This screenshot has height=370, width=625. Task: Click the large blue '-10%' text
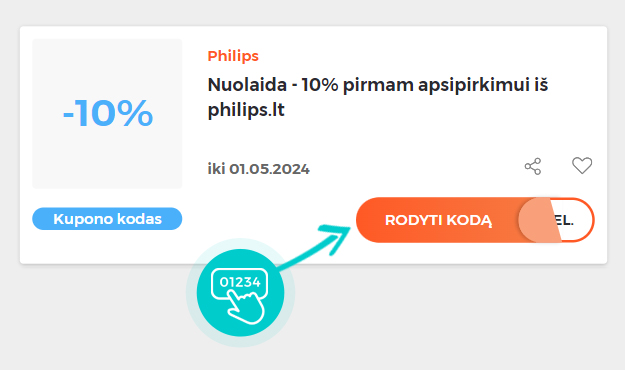click(x=108, y=114)
